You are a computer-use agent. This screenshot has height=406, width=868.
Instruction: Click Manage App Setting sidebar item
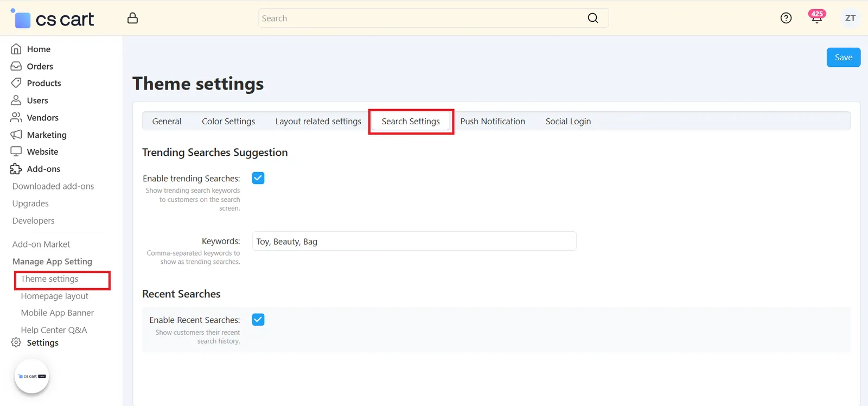pyautogui.click(x=52, y=262)
